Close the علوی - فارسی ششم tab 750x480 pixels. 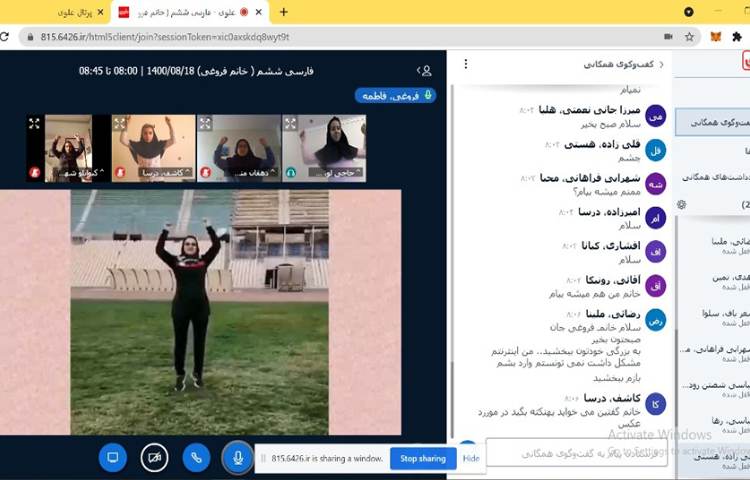coord(258,12)
